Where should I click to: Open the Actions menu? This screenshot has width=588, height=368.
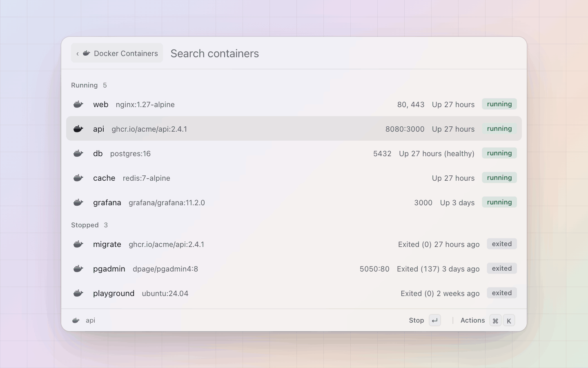pos(472,320)
